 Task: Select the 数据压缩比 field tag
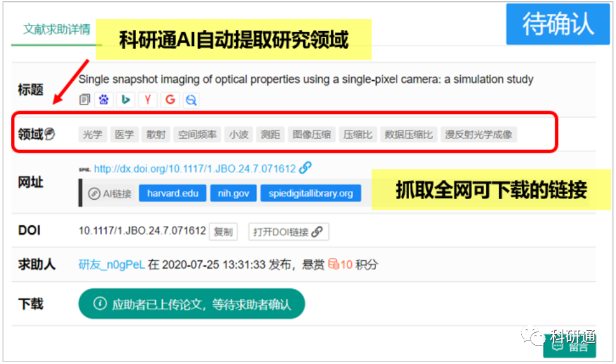click(409, 135)
